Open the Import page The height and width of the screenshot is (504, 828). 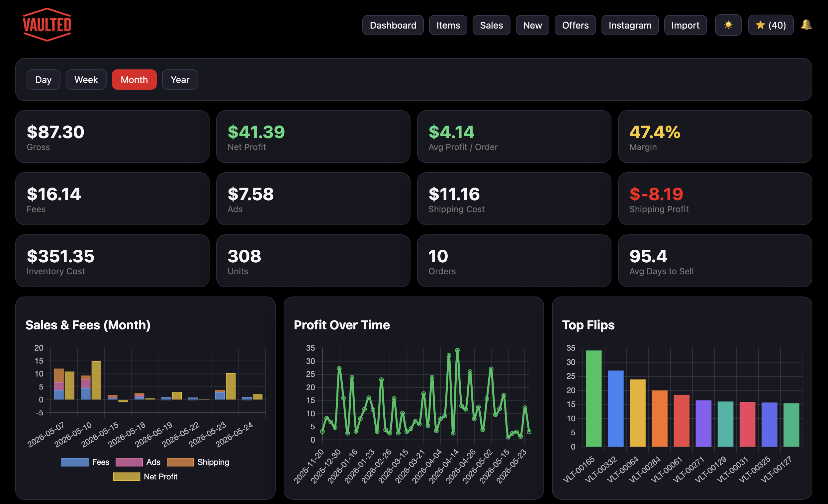(x=685, y=25)
